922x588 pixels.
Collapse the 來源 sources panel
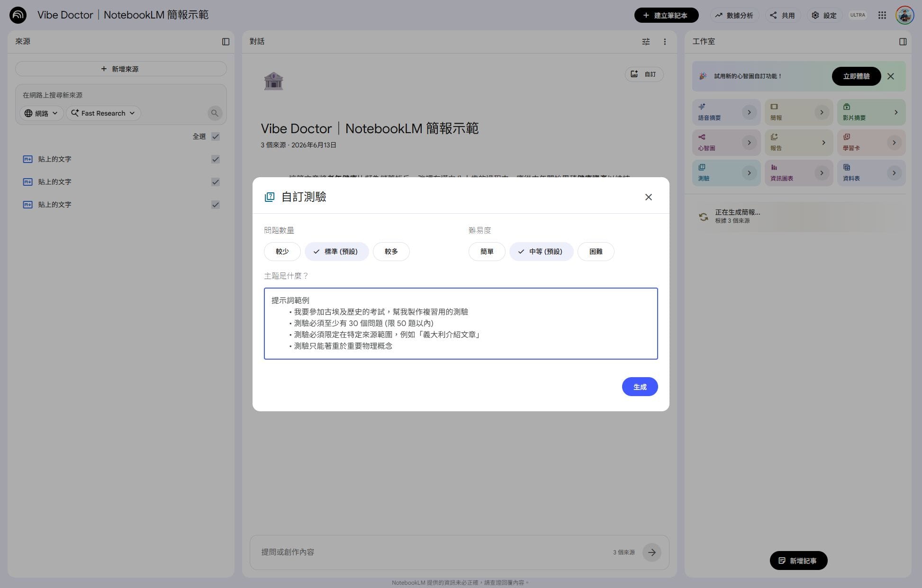226,42
